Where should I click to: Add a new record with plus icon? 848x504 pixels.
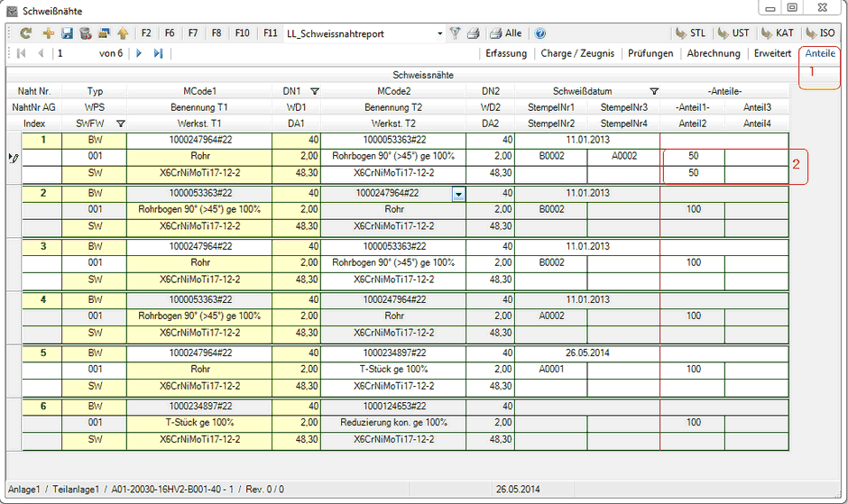point(48,33)
